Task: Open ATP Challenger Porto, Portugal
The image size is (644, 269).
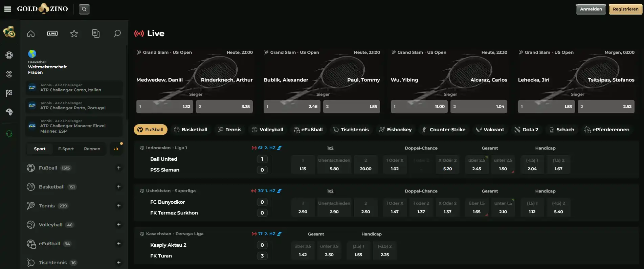Action: click(x=74, y=106)
